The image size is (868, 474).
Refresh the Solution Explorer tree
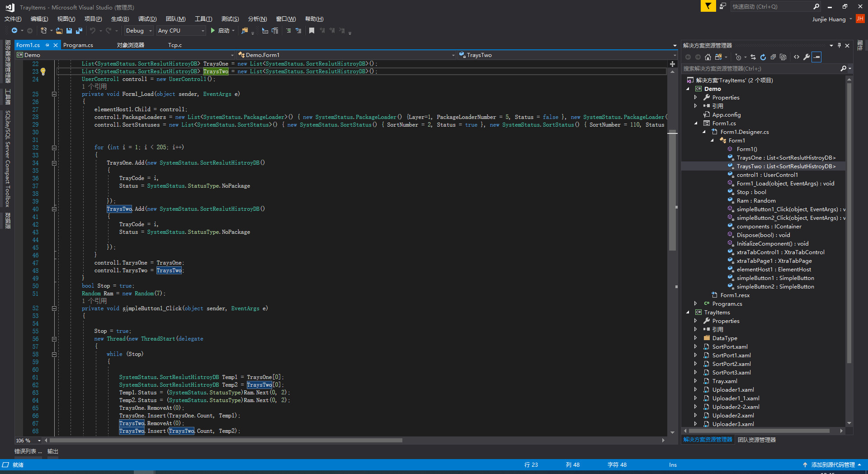pos(763,57)
